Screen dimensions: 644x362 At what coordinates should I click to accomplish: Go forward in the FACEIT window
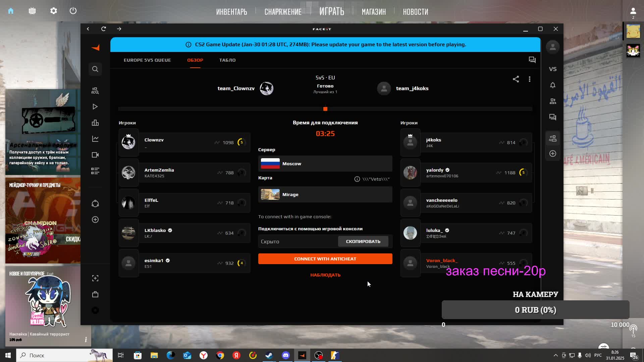click(x=119, y=29)
